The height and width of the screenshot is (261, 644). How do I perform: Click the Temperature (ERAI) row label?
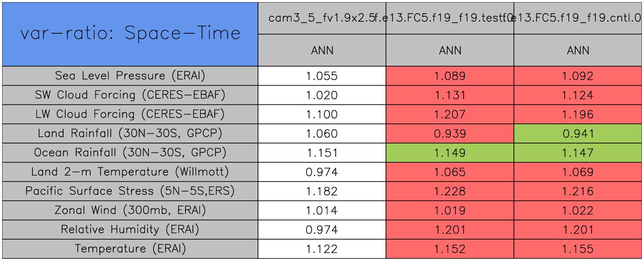tap(130, 249)
